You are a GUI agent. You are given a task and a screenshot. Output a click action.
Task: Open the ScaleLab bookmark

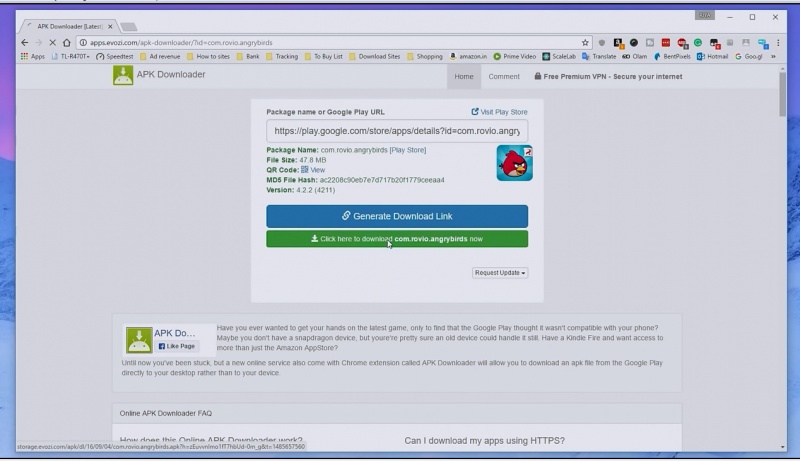559,57
